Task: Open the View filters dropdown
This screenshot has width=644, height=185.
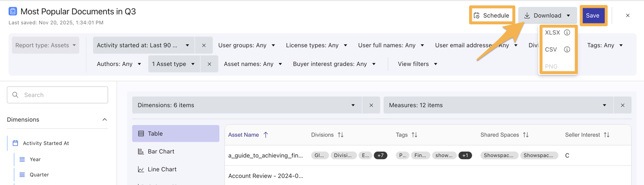Action: (417, 64)
